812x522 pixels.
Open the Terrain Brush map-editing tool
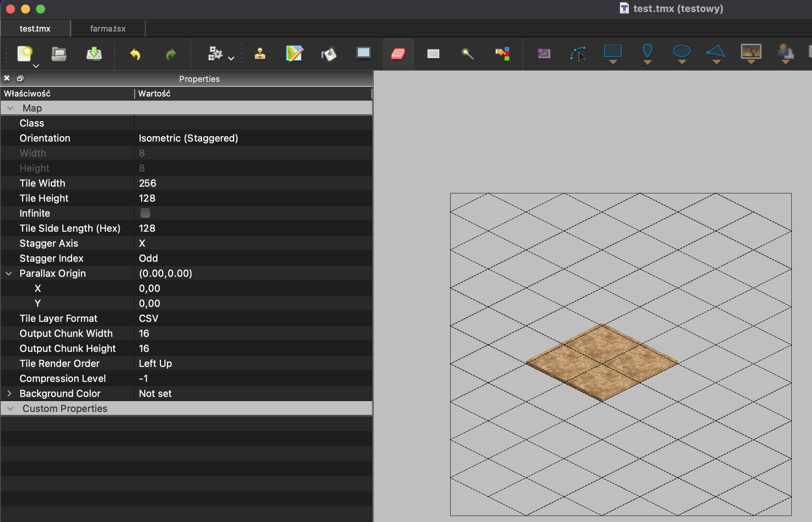coord(294,54)
